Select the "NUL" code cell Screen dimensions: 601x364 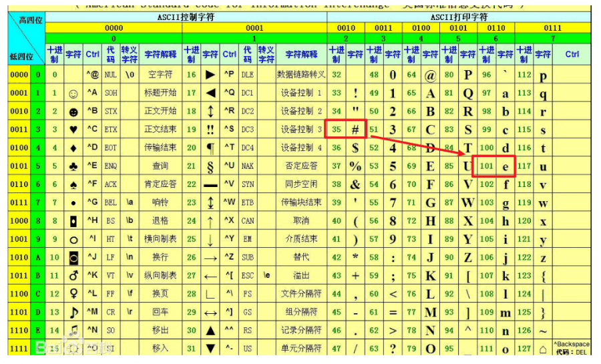[x=111, y=74]
